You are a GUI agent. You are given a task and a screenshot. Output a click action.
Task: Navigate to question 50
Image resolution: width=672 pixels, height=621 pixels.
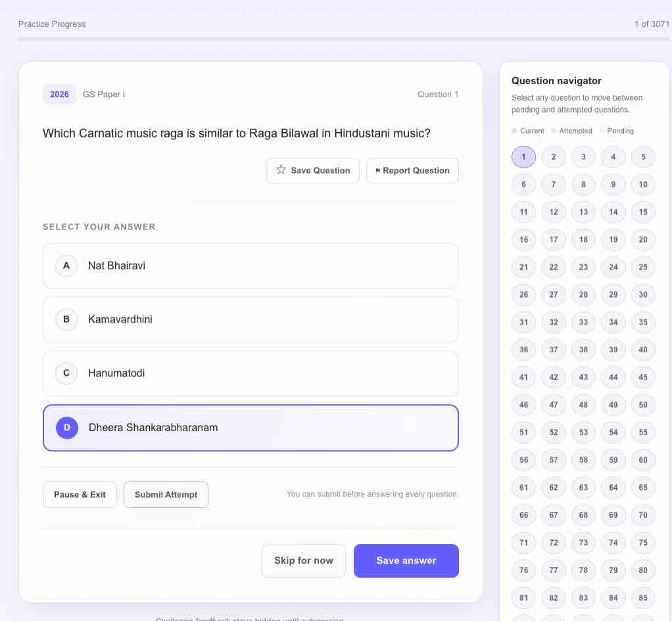[x=643, y=405]
